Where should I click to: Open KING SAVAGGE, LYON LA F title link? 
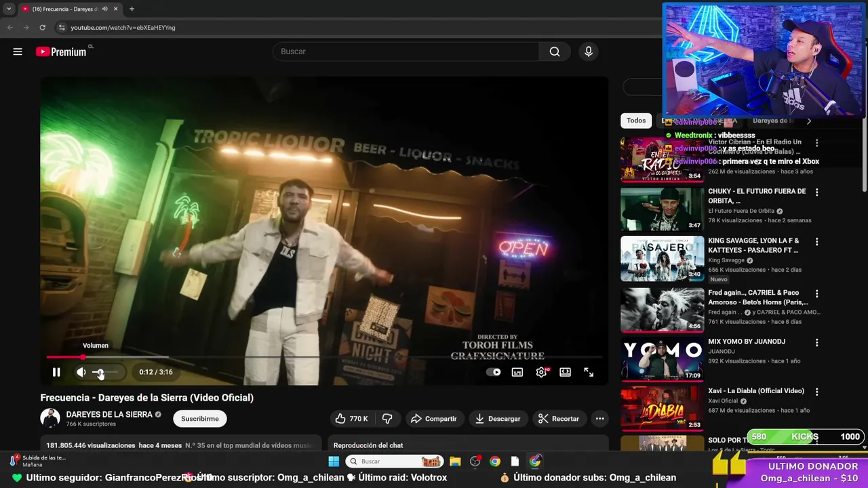(x=753, y=245)
